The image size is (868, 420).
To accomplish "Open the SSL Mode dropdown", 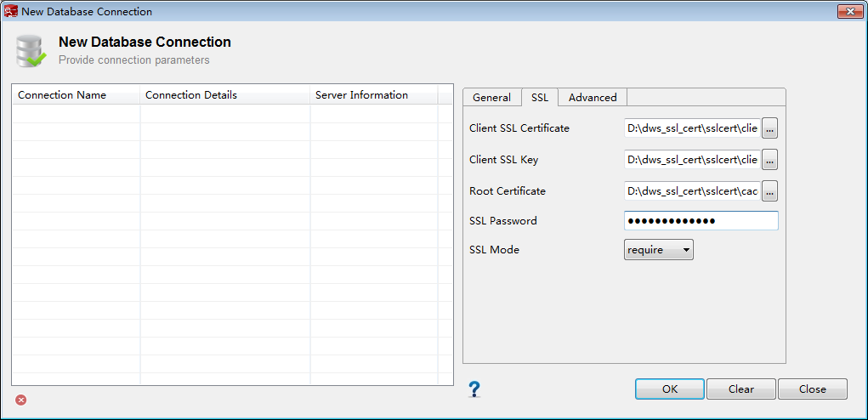I will pyautogui.click(x=659, y=250).
